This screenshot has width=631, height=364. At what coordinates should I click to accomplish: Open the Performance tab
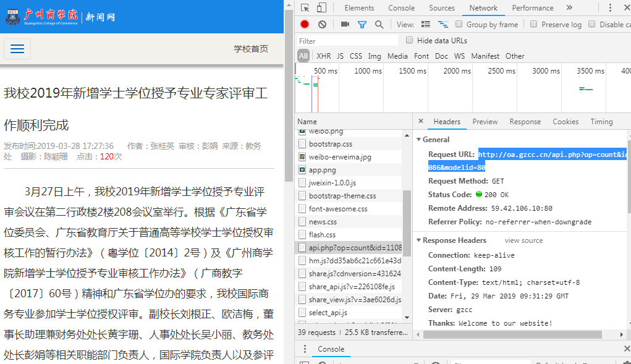[x=532, y=8]
